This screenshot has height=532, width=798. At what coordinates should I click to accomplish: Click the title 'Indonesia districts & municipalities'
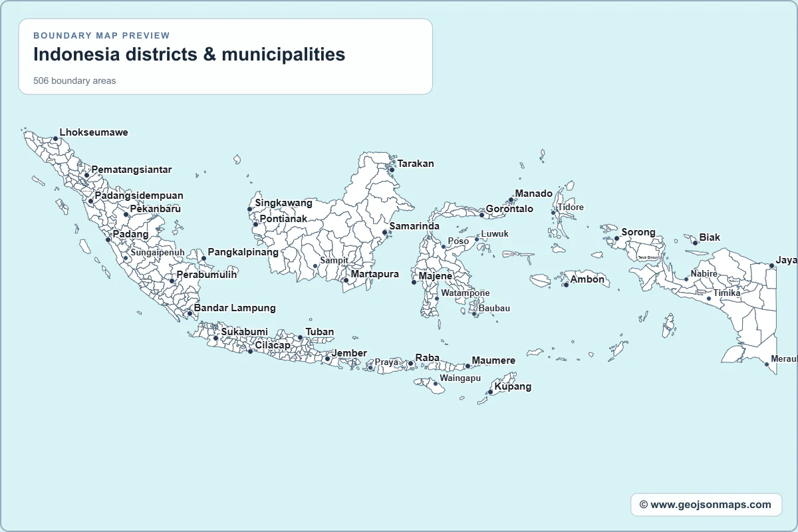click(190, 54)
